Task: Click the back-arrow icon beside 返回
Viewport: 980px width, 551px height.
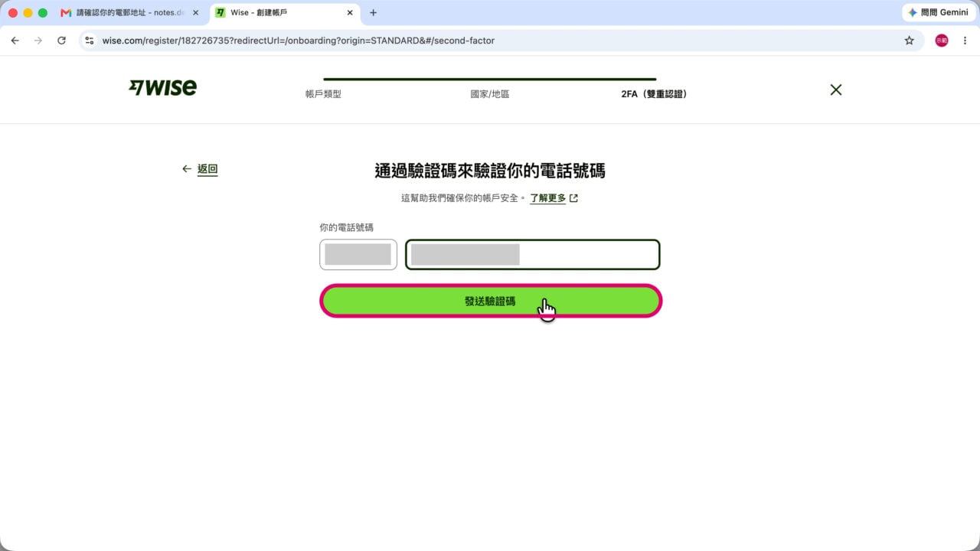Action: 187,169
